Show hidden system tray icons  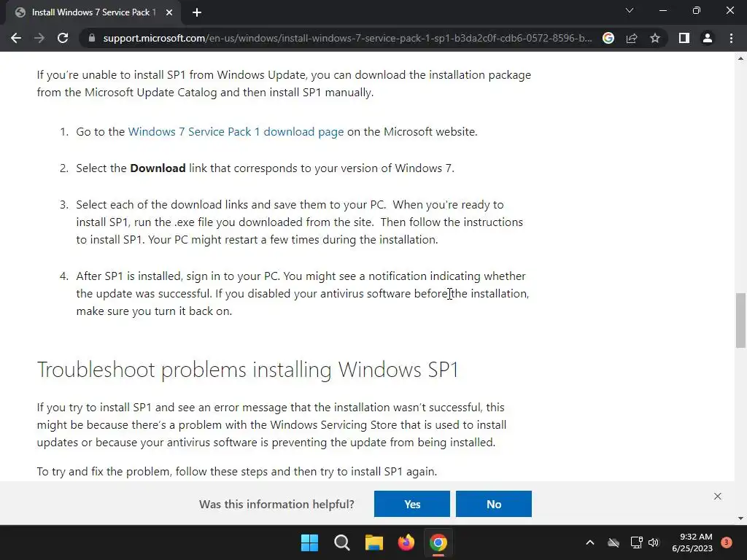tap(589, 542)
